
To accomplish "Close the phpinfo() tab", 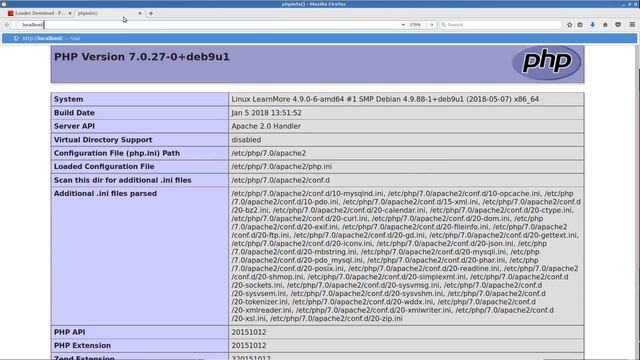I will point(140,13).
